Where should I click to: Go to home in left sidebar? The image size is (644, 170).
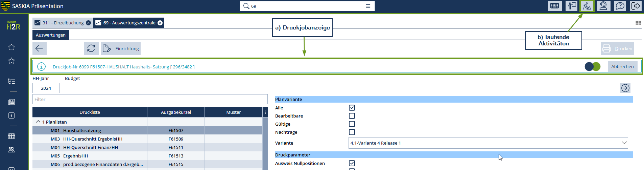pyautogui.click(x=11, y=47)
